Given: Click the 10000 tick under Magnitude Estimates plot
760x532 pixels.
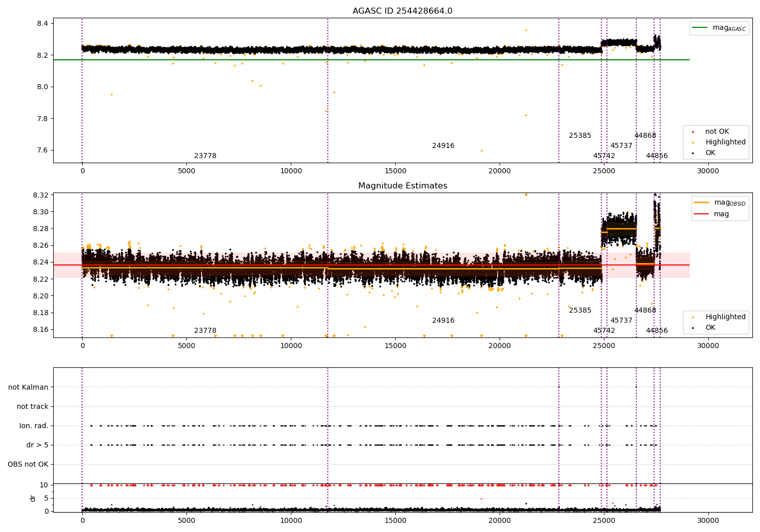Looking at the screenshot, I should tap(291, 346).
